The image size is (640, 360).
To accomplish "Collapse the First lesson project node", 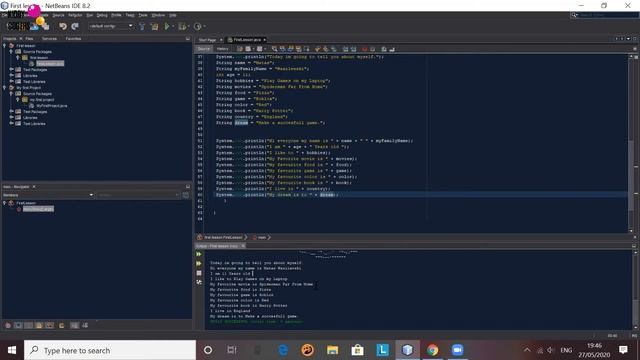I will tap(4, 46).
